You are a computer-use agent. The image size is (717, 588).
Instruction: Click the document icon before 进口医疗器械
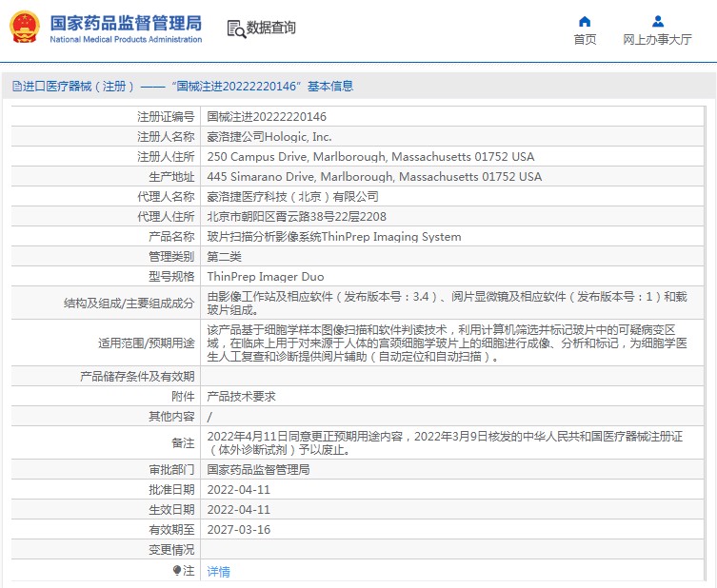(x=17, y=86)
